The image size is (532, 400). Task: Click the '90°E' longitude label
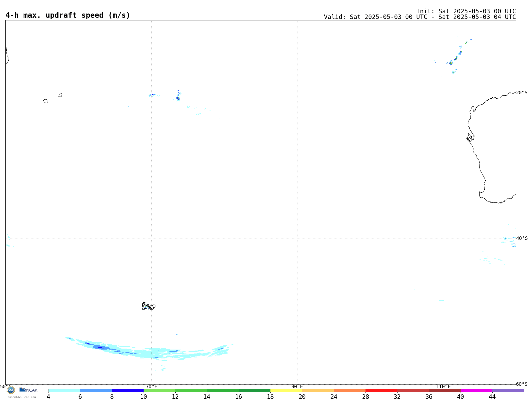pyautogui.click(x=297, y=386)
